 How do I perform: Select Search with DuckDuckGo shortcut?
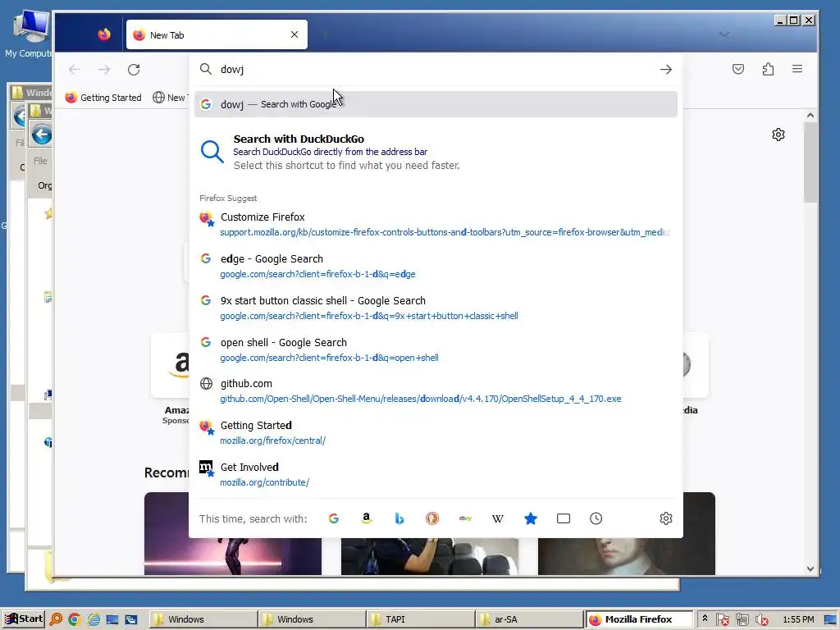pyautogui.click(x=436, y=152)
